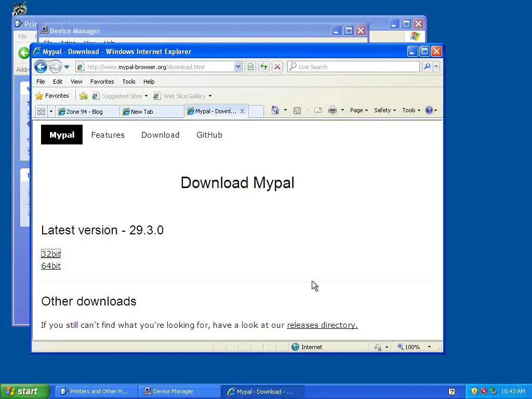
Task: Open a new blank tab button
Action: 256,111
